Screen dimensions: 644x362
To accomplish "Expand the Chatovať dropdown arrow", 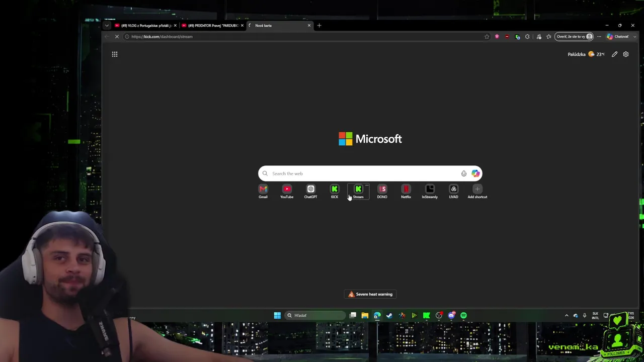I will coord(635,37).
